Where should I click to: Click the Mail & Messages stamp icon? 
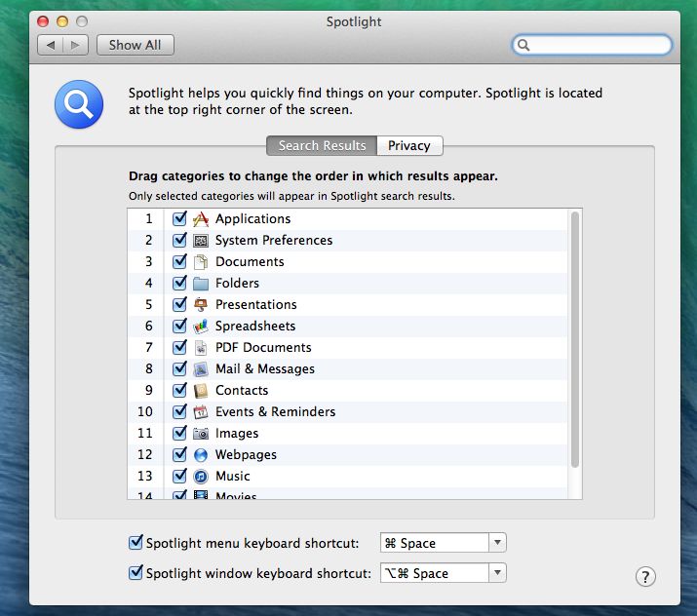[201, 368]
